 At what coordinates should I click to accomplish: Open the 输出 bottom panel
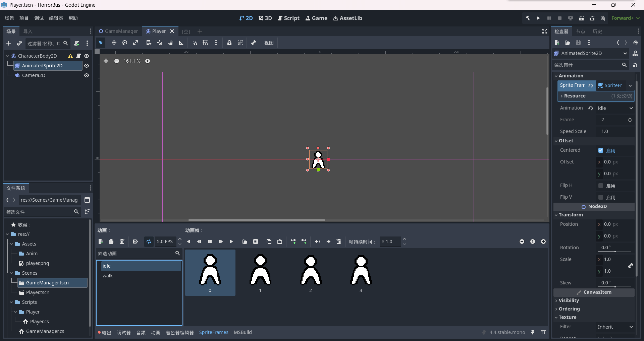click(x=105, y=332)
